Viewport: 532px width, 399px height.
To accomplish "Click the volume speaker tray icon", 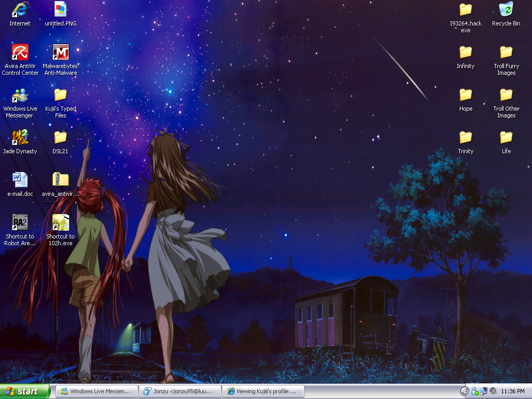I will 493,392.
